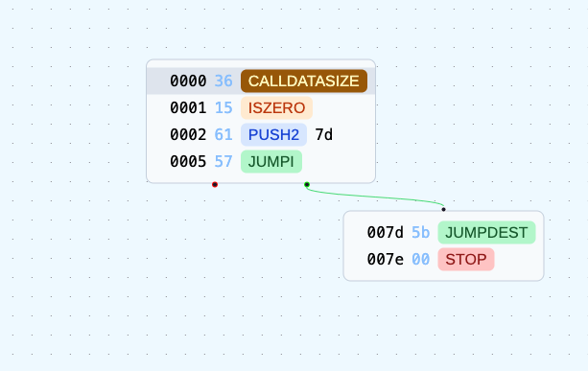Click hex byte 5b beside JUMPDEST
Screen dimensions: 588x371
pyautogui.click(x=421, y=232)
